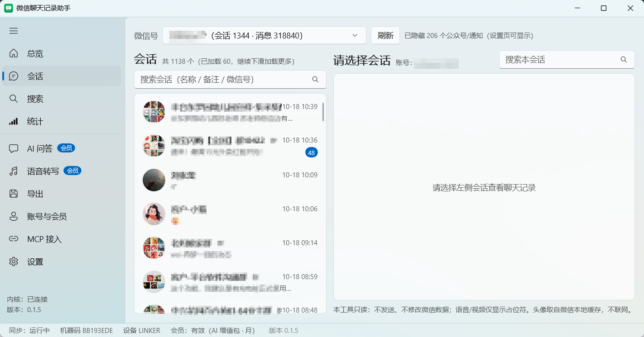Click the 机器码 BB193EDE status entry
This screenshot has width=644, height=337.
87,331
